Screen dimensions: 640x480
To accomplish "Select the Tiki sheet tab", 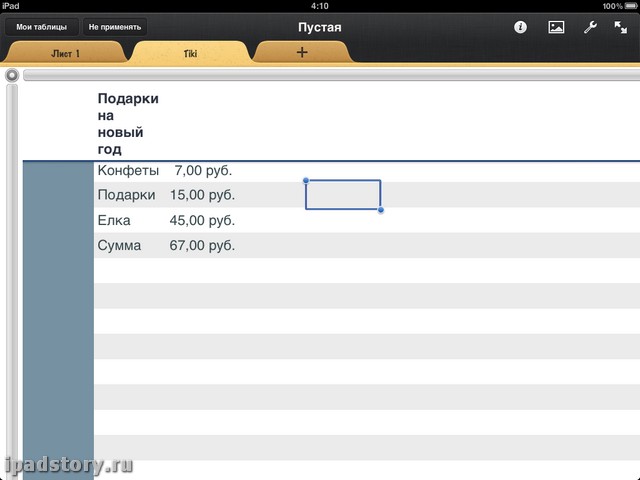I will point(190,53).
